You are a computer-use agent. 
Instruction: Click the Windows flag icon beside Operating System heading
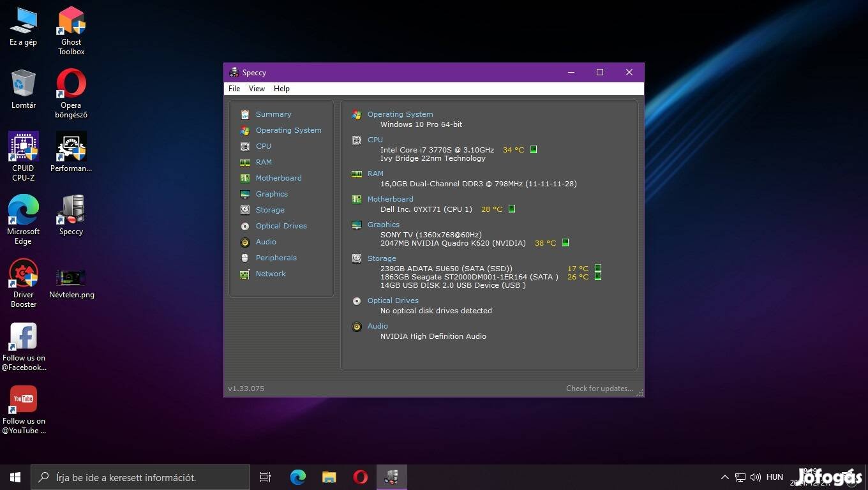pos(357,115)
